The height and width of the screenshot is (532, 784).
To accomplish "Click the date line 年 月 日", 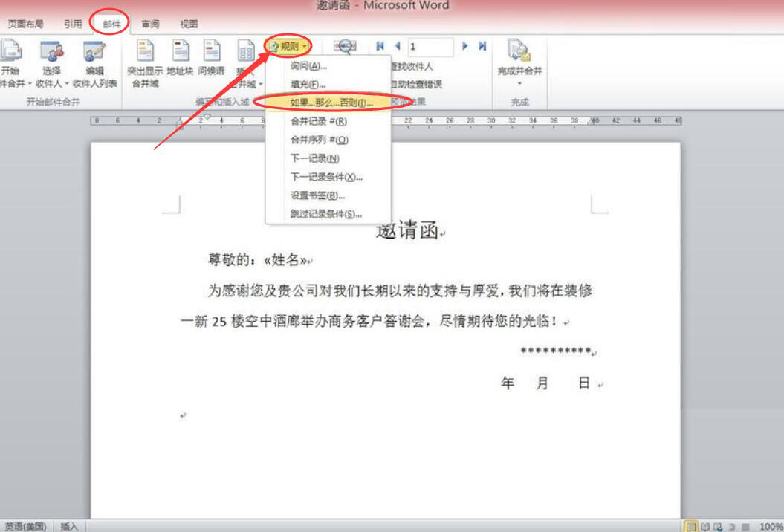I will [546, 383].
